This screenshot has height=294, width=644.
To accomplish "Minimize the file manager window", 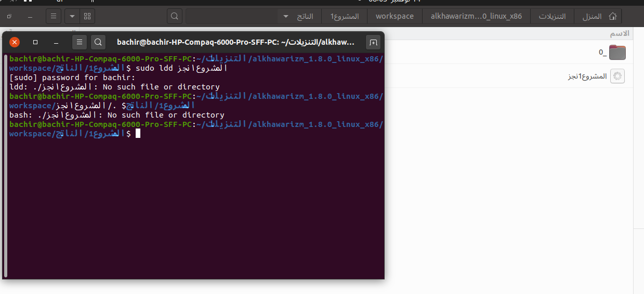I will tap(30, 16).
